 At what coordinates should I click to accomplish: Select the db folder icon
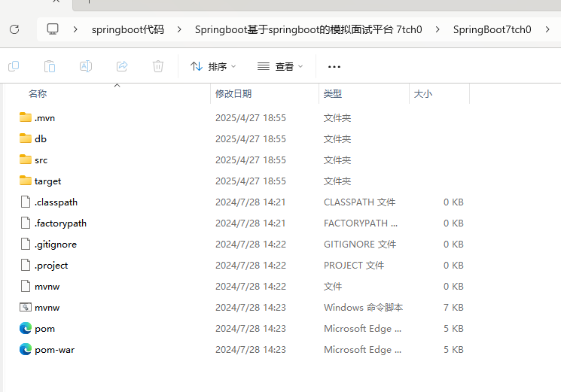(x=26, y=138)
